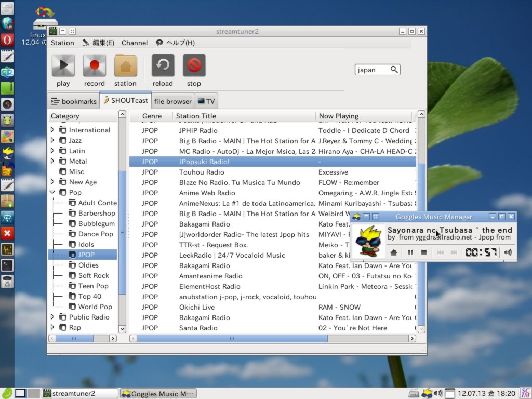This screenshot has width=532, height=399.
Task: Stop playback in Goggles Music Manager
Action: [x=424, y=252]
